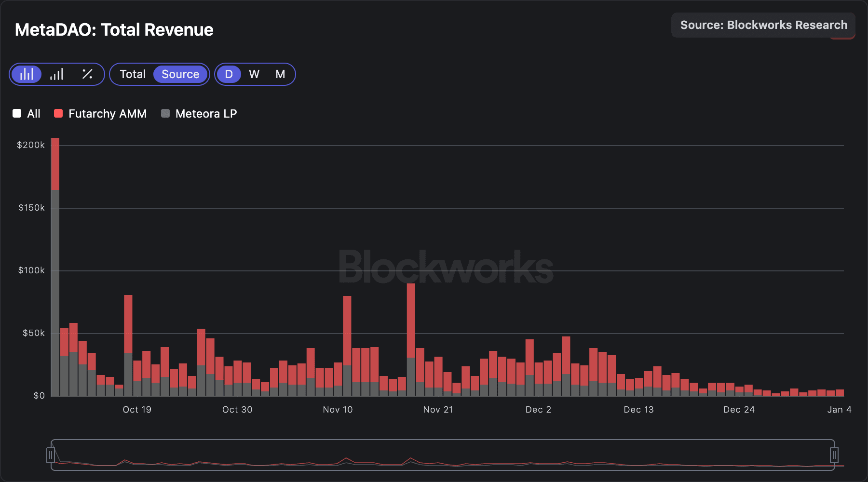This screenshot has width=868, height=482.
Task: Toggle the All legend item
Action: (x=27, y=114)
